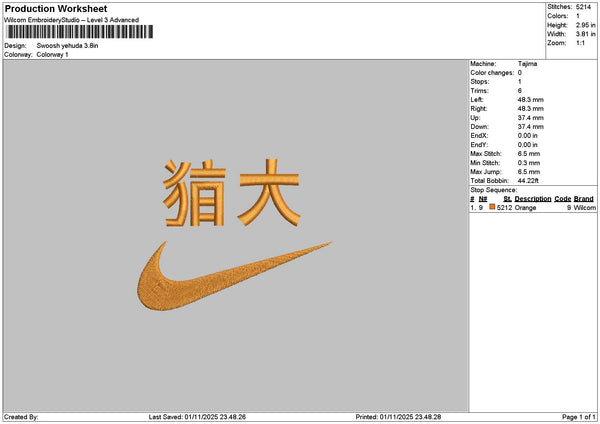The image size is (600, 424).
Task: Click the Printed timestamp
Action: tap(398, 417)
